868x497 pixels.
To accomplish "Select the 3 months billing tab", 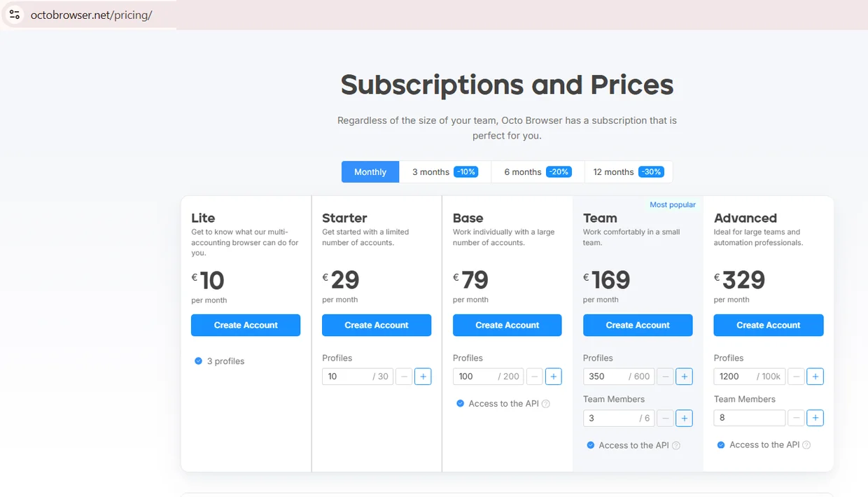I will [445, 171].
